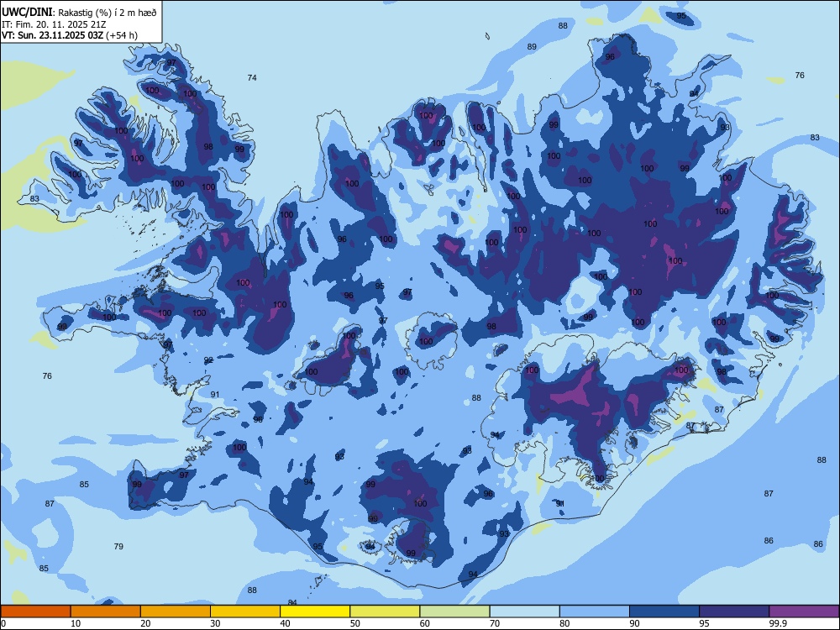The width and height of the screenshot is (840, 630).
Task: Click the legend tick label 90
Action: 634,623
